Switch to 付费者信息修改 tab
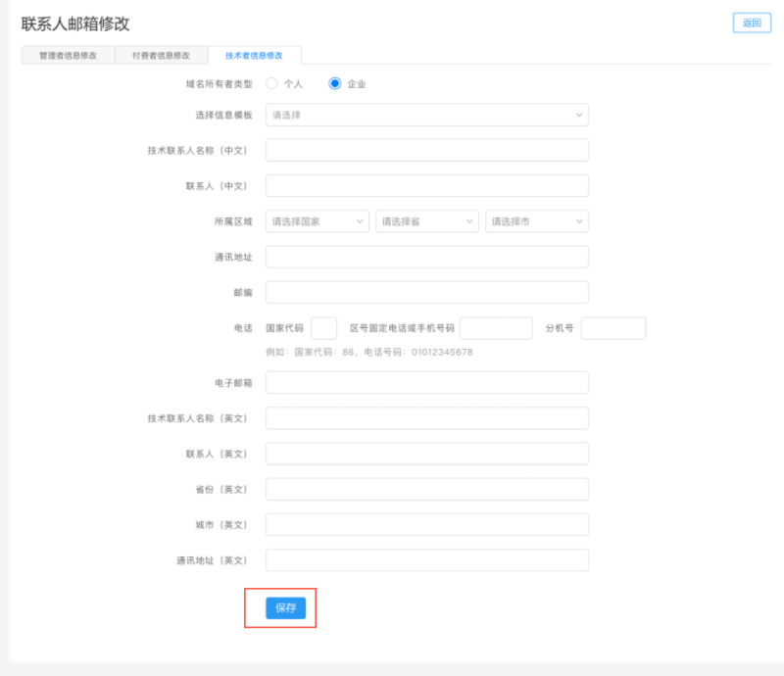The width and height of the screenshot is (784, 676). [x=161, y=56]
